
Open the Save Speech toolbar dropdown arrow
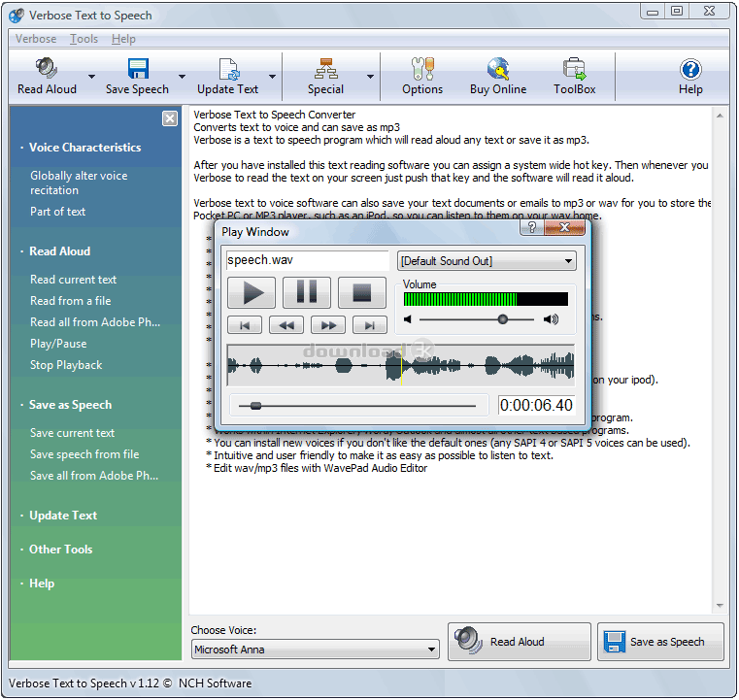[182, 77]
